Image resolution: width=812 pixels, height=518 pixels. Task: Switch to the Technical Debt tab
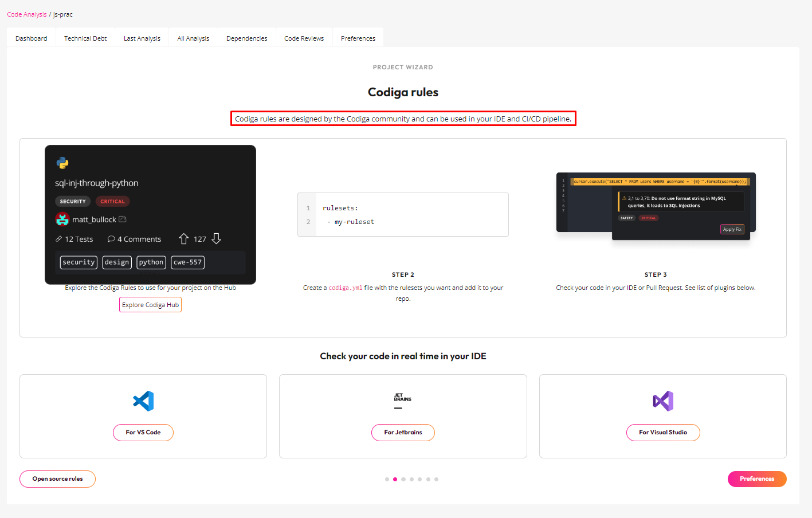coord(85,38)
